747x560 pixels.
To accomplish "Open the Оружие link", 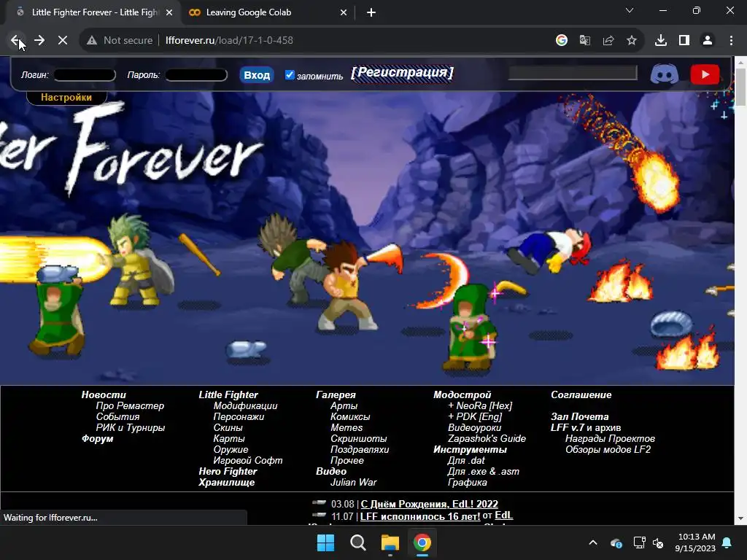I will (x=231, y=449).
